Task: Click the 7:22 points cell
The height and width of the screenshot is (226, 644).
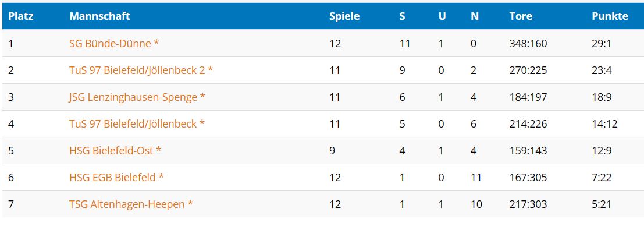Action: (602, 177)
